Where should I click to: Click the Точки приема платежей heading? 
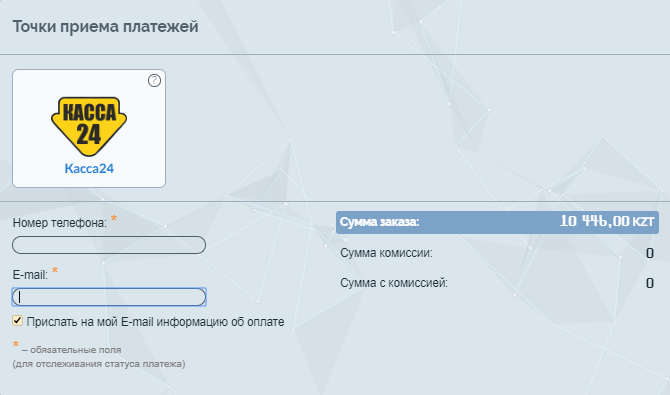point(106,26)
